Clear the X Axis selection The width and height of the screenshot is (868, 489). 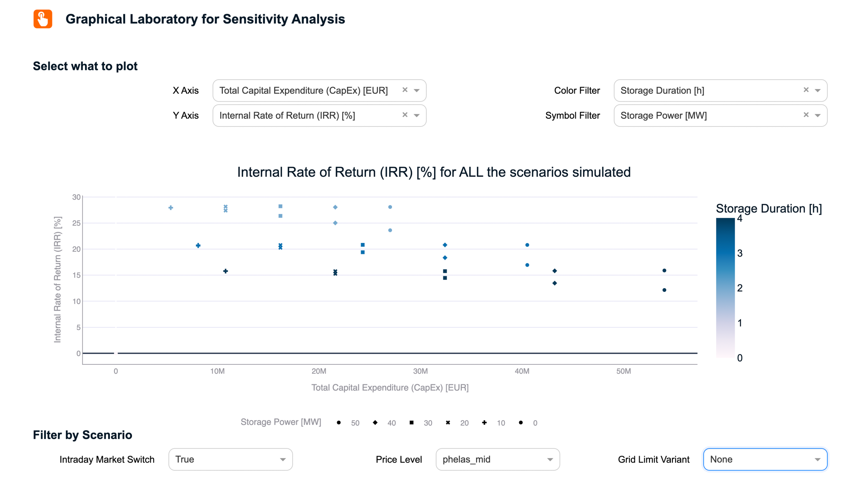[405, 90]
